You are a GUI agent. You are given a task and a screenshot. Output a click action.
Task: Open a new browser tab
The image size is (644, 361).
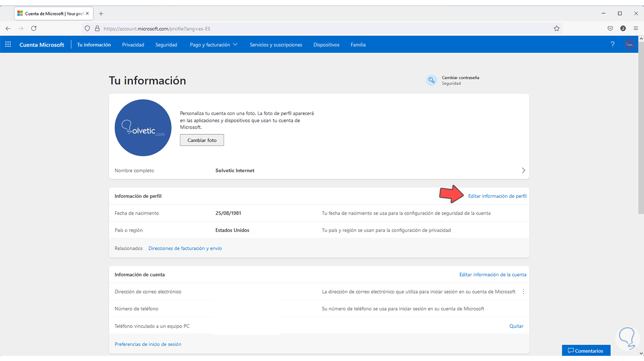[x=101, y=14]
